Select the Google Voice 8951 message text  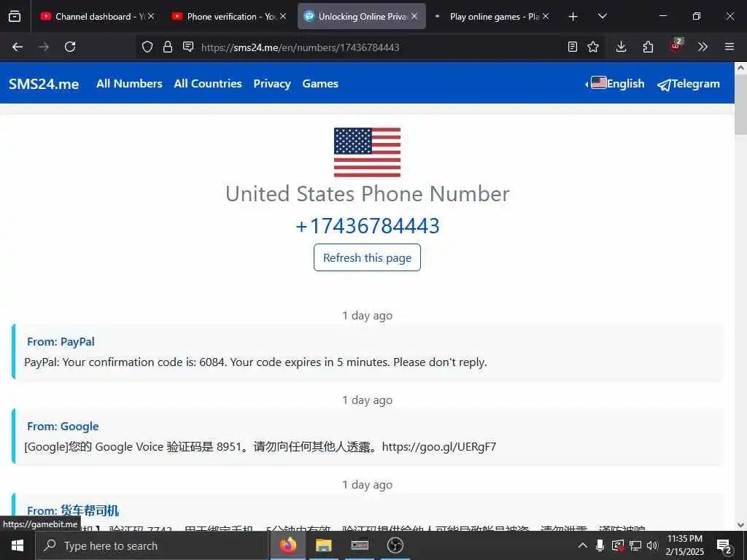click(260, 447)
